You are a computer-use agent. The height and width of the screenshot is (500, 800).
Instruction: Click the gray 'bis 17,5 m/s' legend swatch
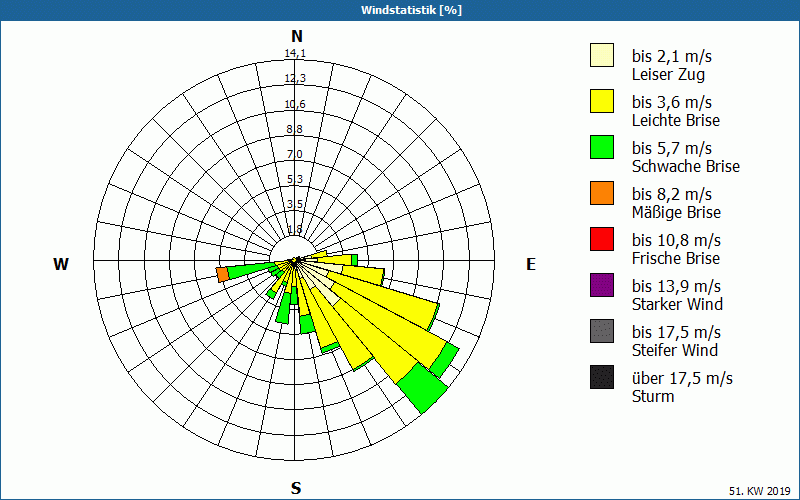(602, 331)
